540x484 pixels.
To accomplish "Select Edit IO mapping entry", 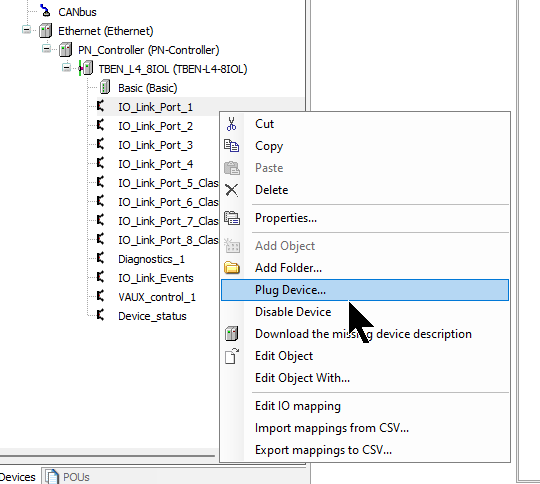I will coord(365,406).
